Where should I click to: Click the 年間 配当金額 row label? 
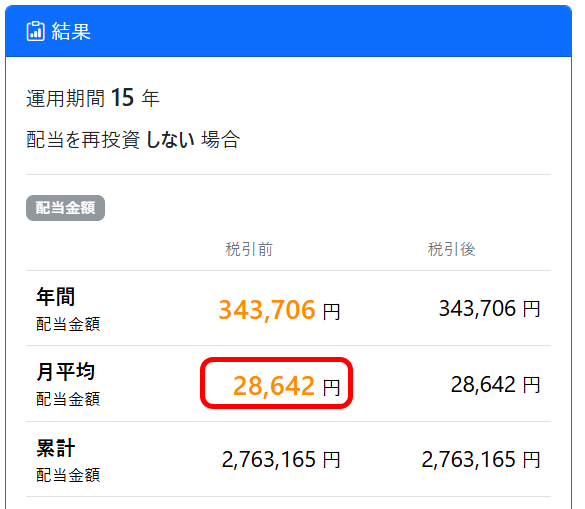click(x=68, y=309)
